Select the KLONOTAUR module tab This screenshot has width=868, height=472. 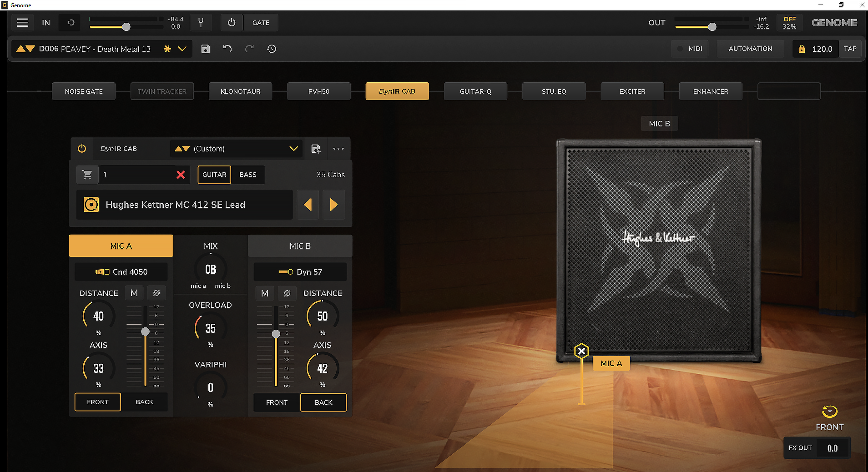point(241,91)
